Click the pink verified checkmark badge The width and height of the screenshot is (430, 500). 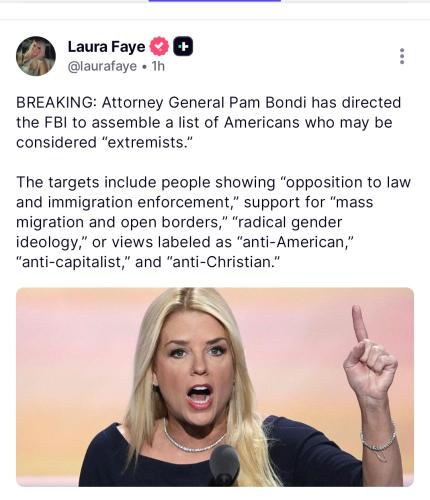tap(159, 46)
